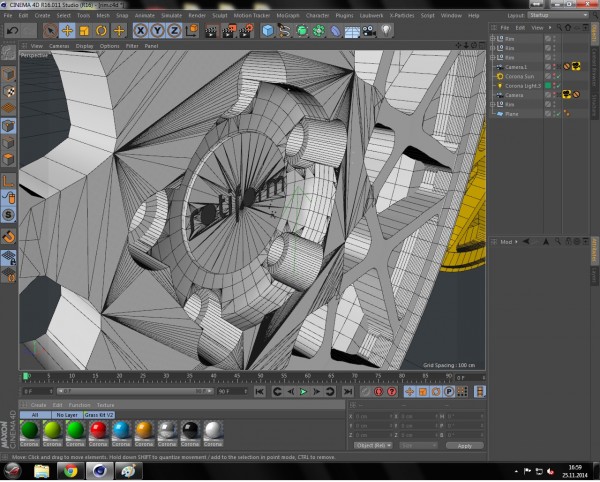Open Edit Render Settings icon
This screenshot has width=600, height=482.
pyautogui.click(x=246, y=31)
